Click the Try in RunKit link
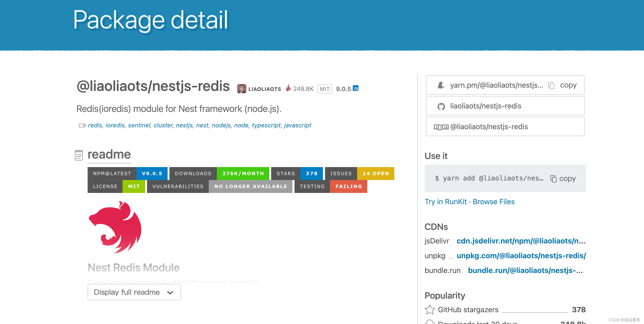 click(446, 202)
